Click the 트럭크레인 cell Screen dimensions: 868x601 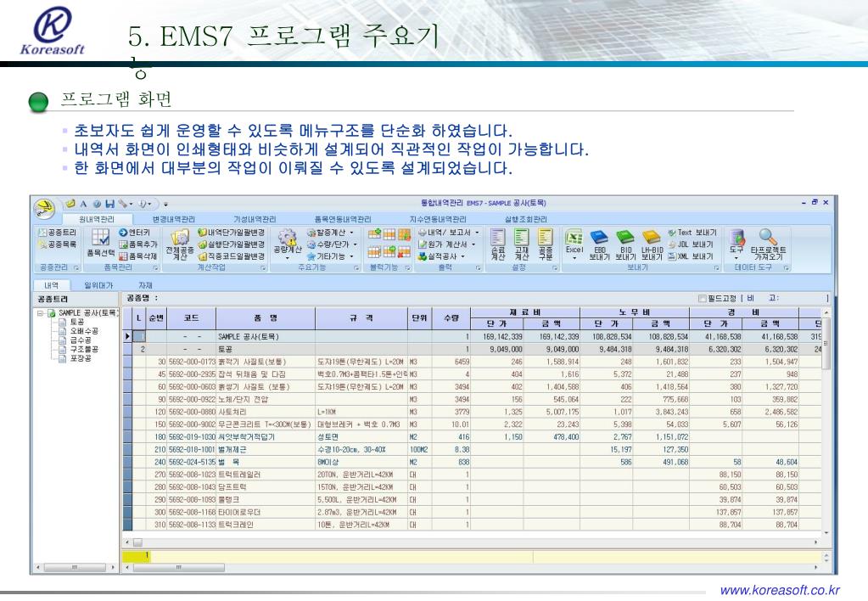click(266, 525)
